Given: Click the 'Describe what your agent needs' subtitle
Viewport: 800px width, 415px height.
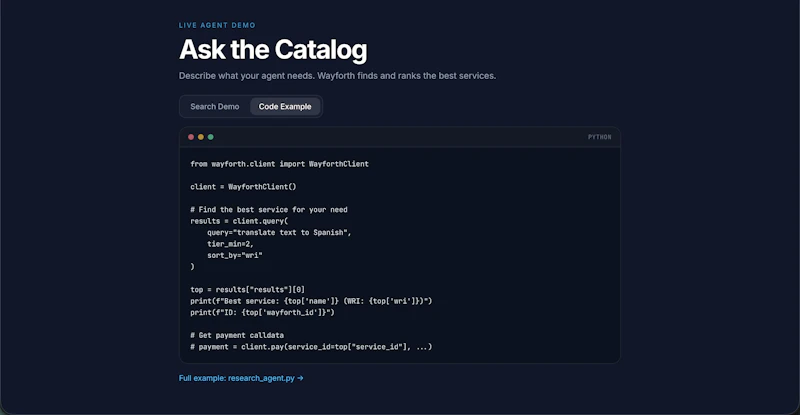Looking at the screenshot, I should pos(337,76).
